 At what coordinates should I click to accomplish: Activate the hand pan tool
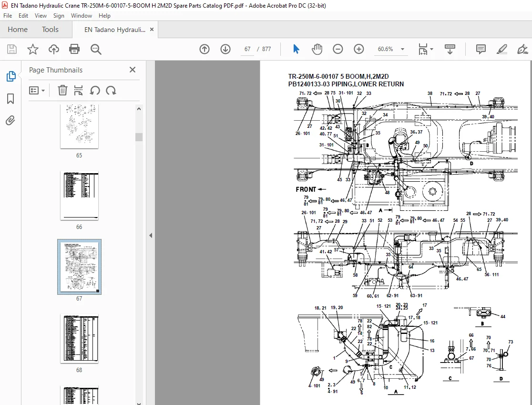click(317, 49)
